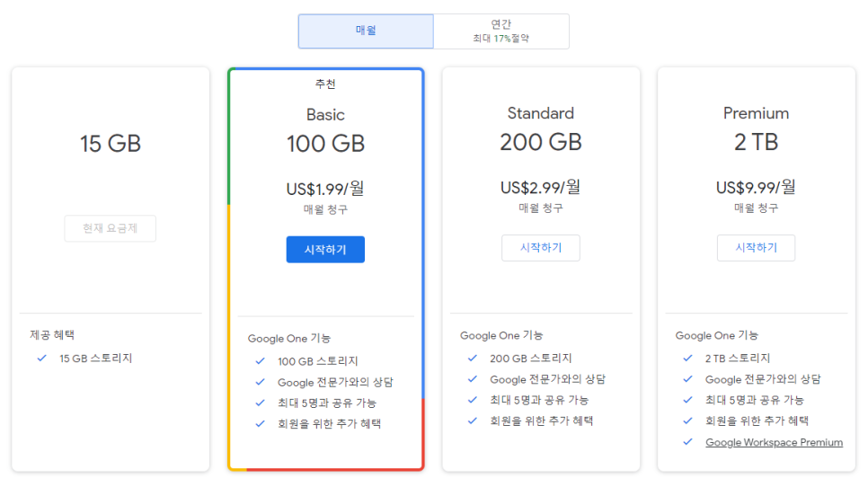868x487 pixels.
Task: Click the US$2.99/월 price
Action: pyautogui.click(x=541, y=187)
